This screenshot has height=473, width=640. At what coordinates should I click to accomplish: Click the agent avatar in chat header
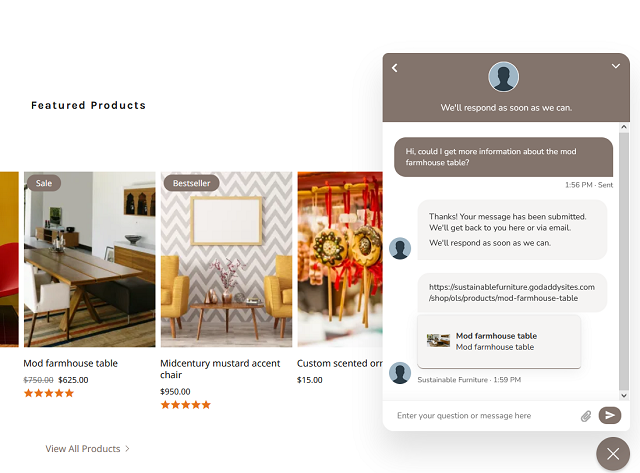[503, 77]
